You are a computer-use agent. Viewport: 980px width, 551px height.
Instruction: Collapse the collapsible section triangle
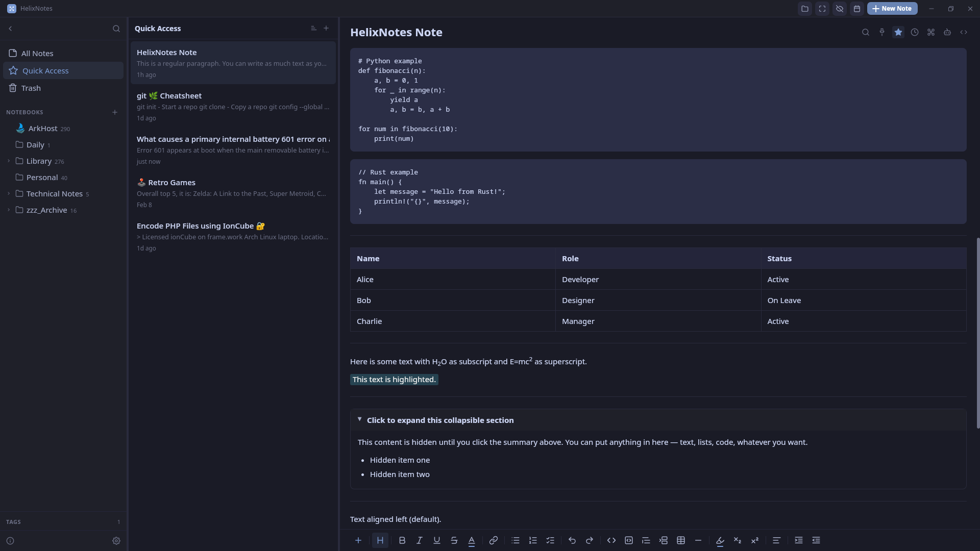click(x=360, y=419)
